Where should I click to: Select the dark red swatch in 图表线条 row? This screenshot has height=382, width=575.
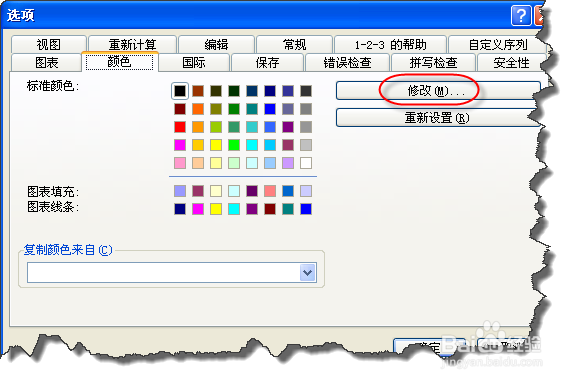click(270, 209)
